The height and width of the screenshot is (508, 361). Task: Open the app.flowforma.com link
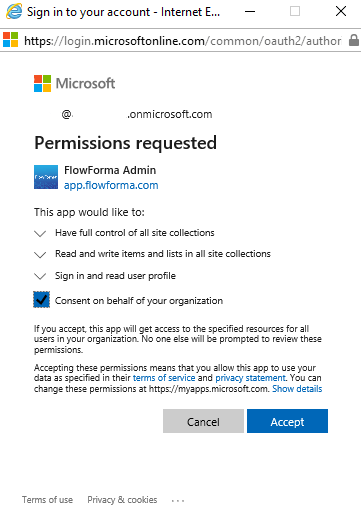[111, 185]
